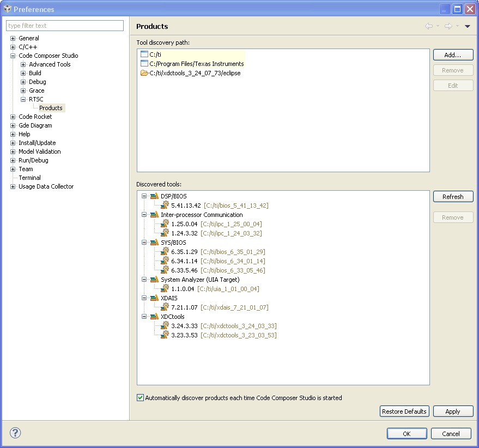Click the XDCtools product group icon
Screen dimensions: 479x448
click(154, 317)
